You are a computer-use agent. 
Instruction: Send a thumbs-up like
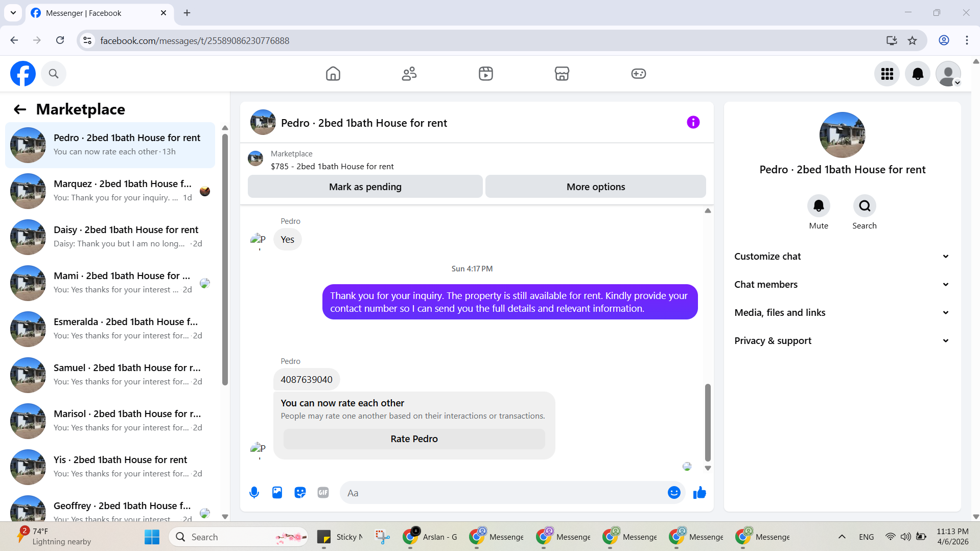point(699,492)
